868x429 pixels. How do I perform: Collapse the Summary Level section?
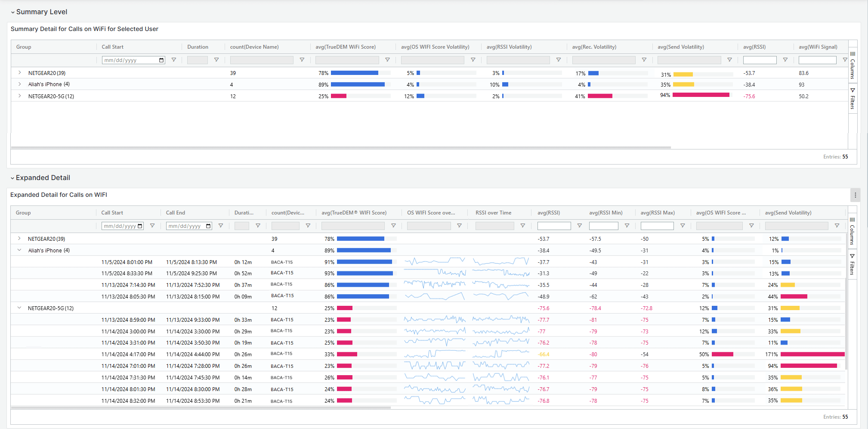[x=13, y=12]
